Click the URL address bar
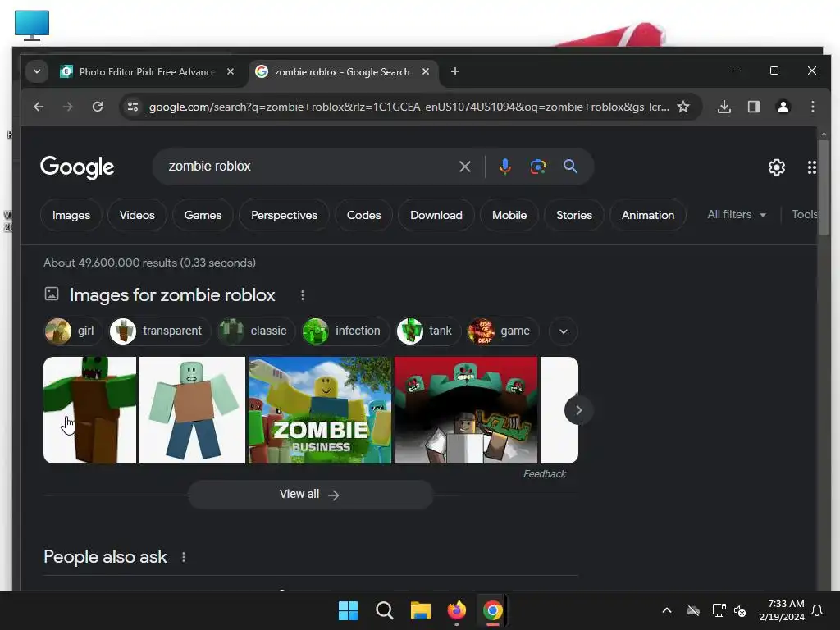This screenshot has width=840, height=630. coord(409,107)
